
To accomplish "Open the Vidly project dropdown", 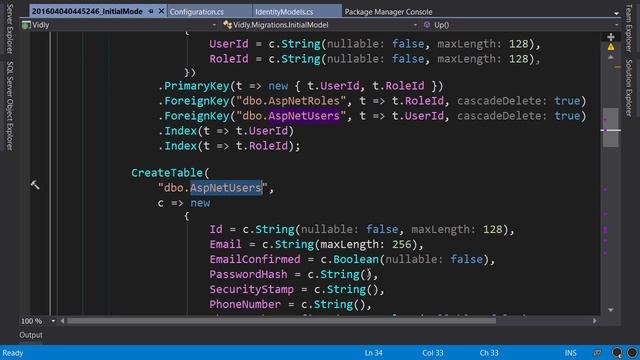I will click(x=214, y=25).
